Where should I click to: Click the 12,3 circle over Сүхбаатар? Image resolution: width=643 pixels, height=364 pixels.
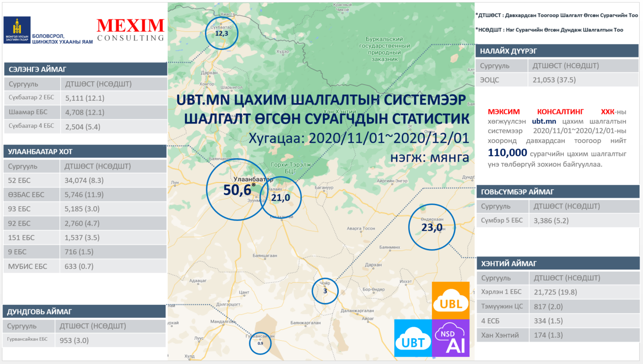coord(222,33)
